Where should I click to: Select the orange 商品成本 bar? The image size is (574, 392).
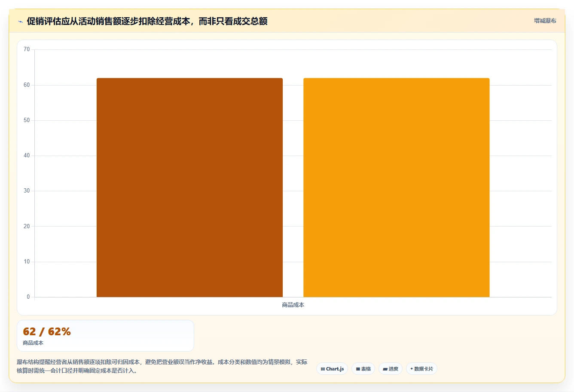(397, 187)
